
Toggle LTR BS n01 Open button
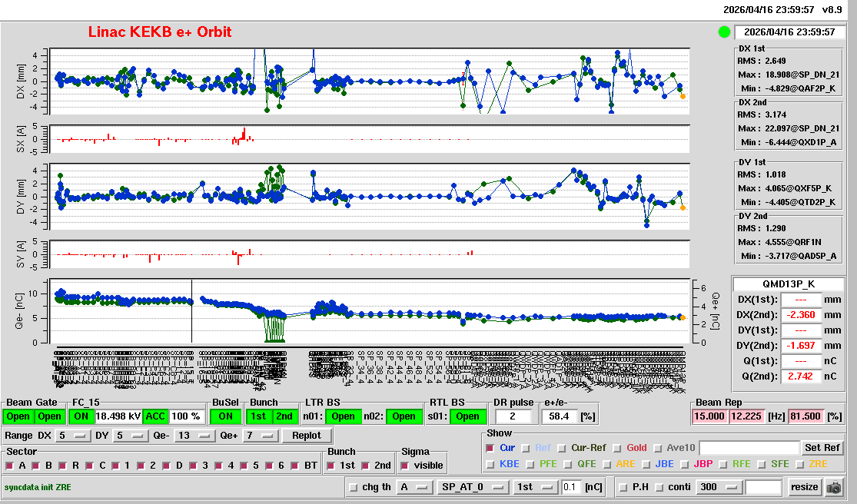coord(343,416)
